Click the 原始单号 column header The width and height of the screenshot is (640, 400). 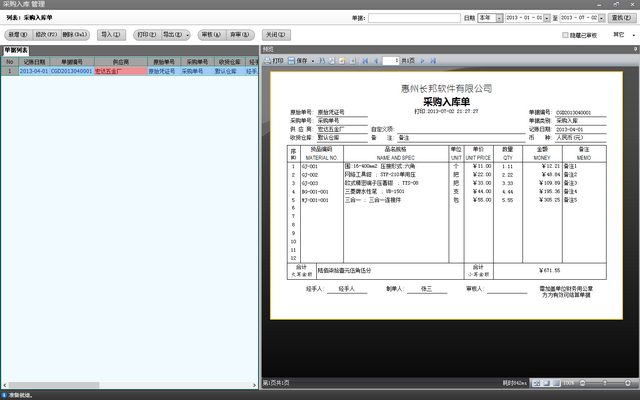click(164, 62)
